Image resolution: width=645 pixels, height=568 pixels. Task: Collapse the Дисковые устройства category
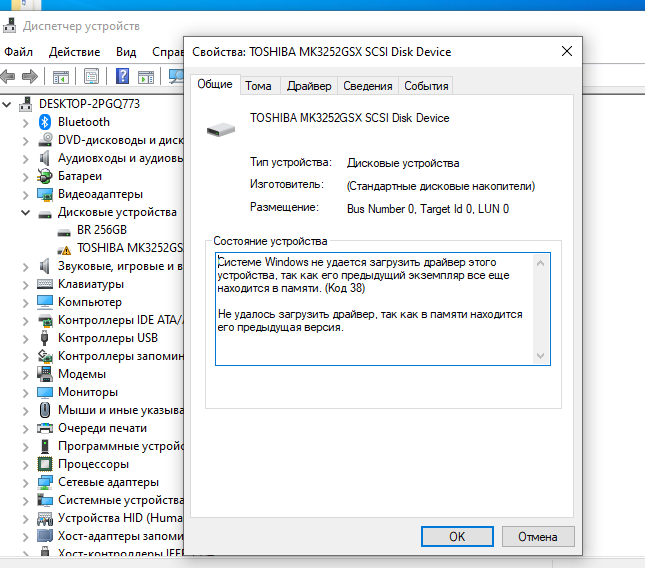pyautogui.click(x=26, y=213)
